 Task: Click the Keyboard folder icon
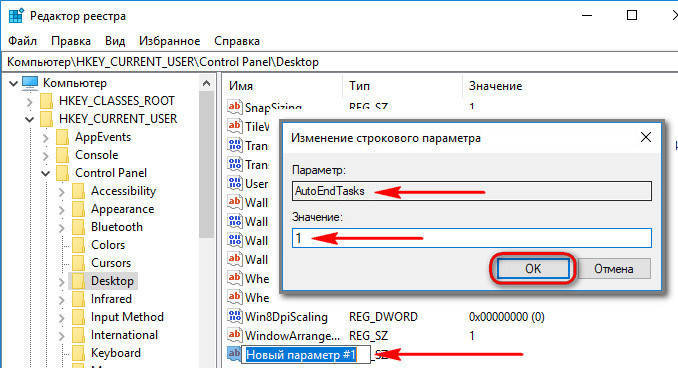[x=78, y=353]
